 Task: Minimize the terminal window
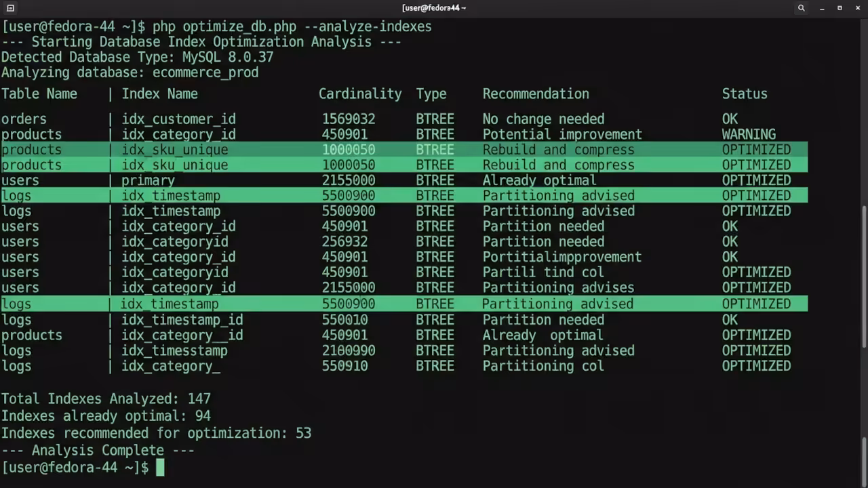(822, 8)
